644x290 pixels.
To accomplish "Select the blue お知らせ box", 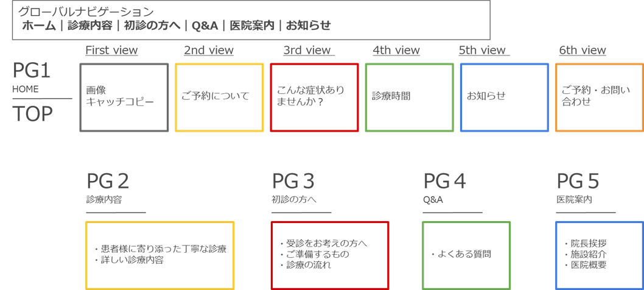I will (x=505, y=97).
